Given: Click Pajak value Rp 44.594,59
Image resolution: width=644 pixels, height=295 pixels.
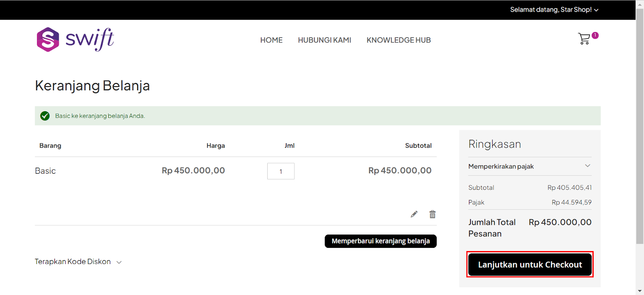Looking at the screenshot, I should pyautogui.click(x=572, y=203).
